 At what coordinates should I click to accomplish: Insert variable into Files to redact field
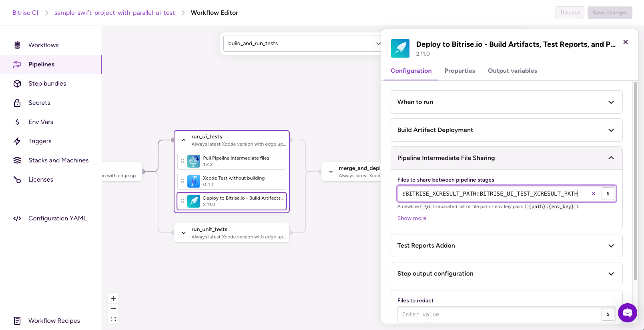coord(608,314)
